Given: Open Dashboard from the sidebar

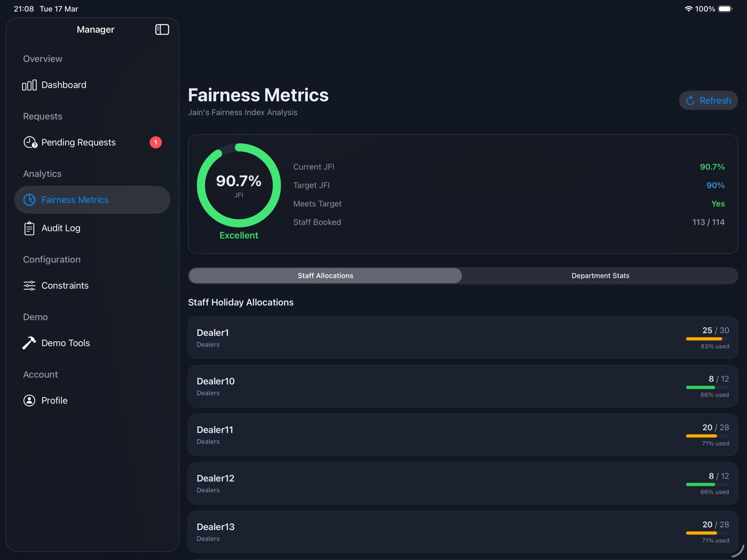Looking at the screenshot, I should pos(92,85).
